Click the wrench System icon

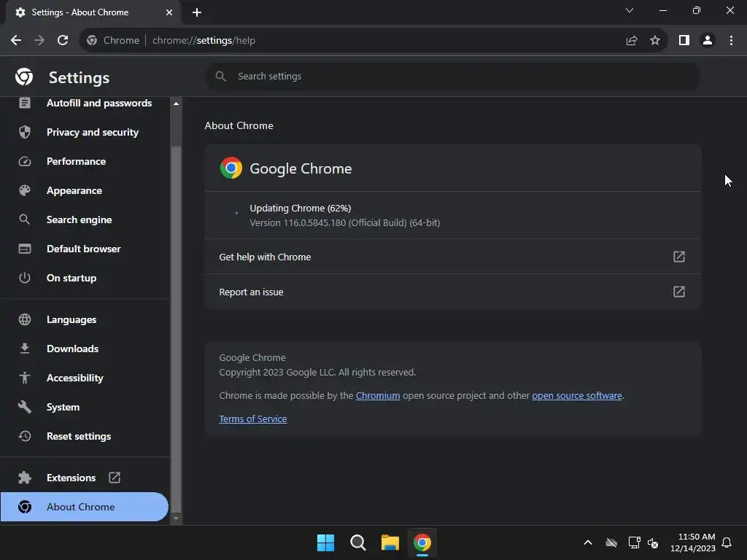[x=25, y=407]
